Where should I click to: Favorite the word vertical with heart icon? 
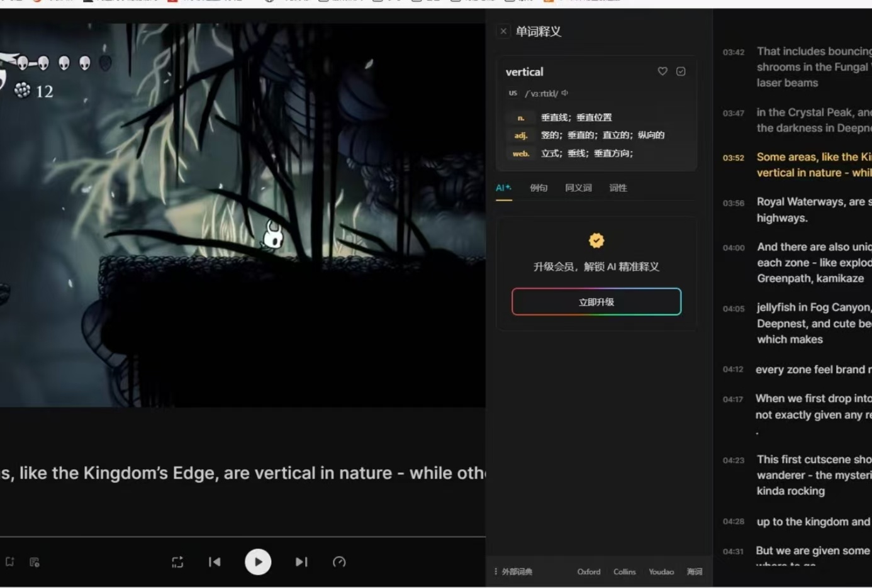coord(662,72)
